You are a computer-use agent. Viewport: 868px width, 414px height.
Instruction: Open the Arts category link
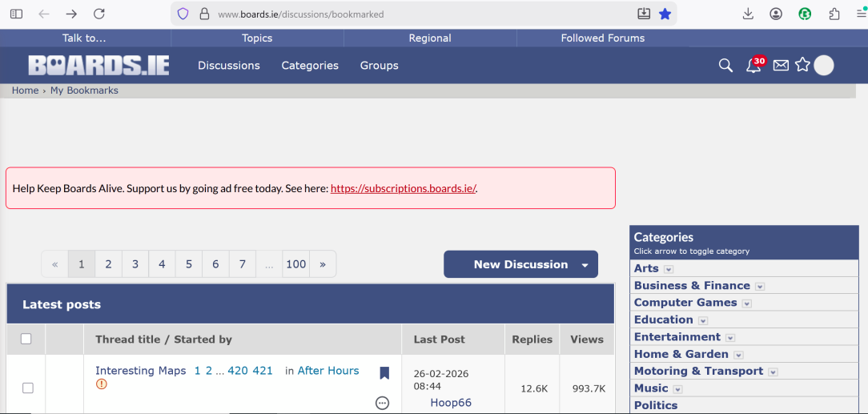pos(646,268)
